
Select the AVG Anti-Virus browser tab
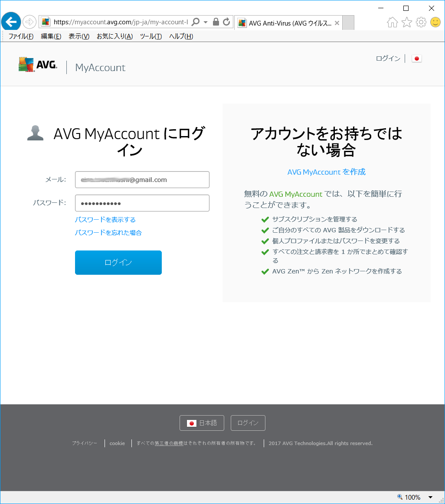click(x=288, y=23)
